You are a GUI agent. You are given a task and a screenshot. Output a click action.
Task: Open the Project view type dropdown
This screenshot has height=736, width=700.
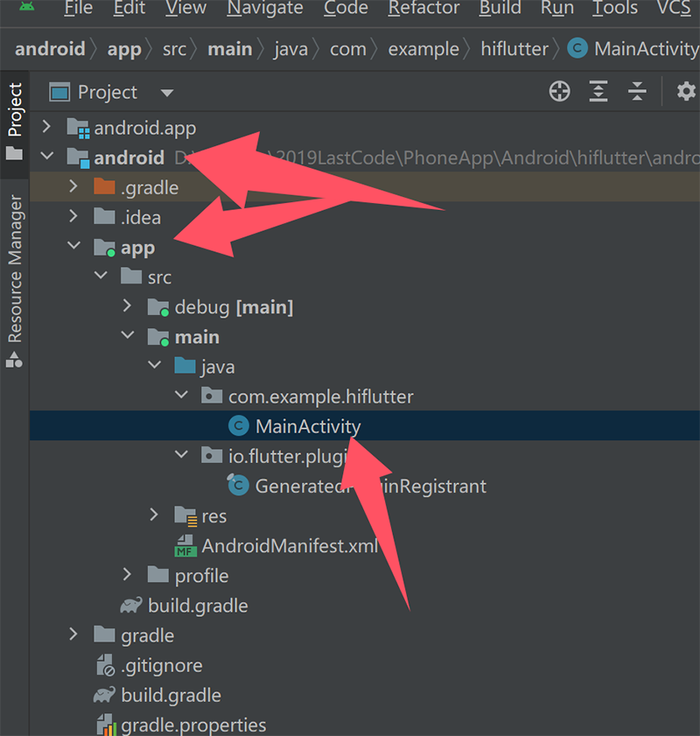pyautogui.click(x=166, y=93)
